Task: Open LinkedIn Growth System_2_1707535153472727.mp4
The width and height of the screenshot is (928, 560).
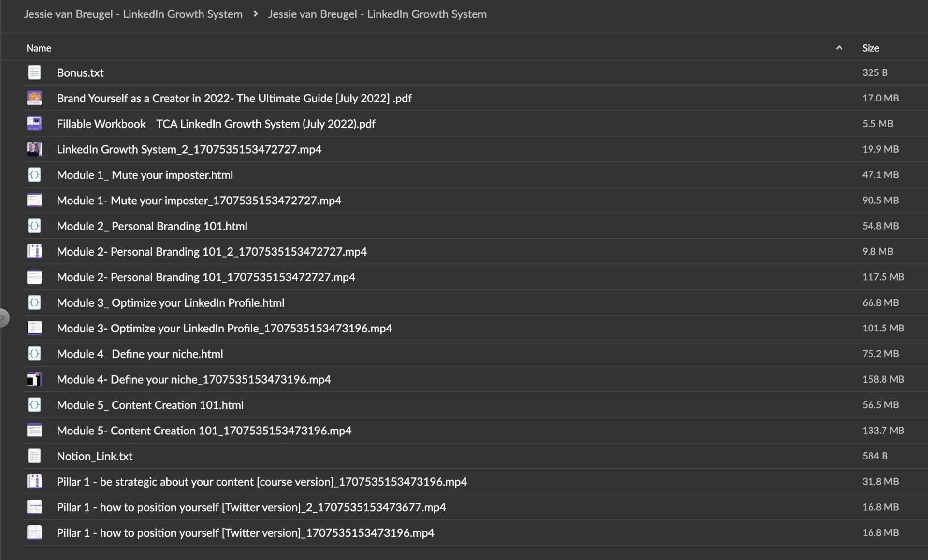Action: (x=189, y=150)
